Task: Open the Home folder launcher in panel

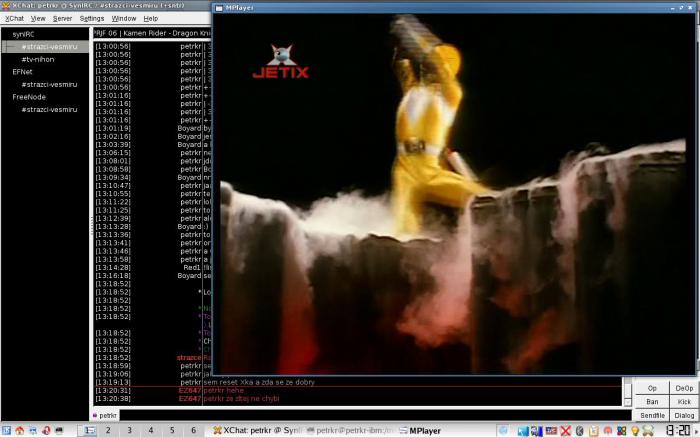Action: (x=20, y=430)
